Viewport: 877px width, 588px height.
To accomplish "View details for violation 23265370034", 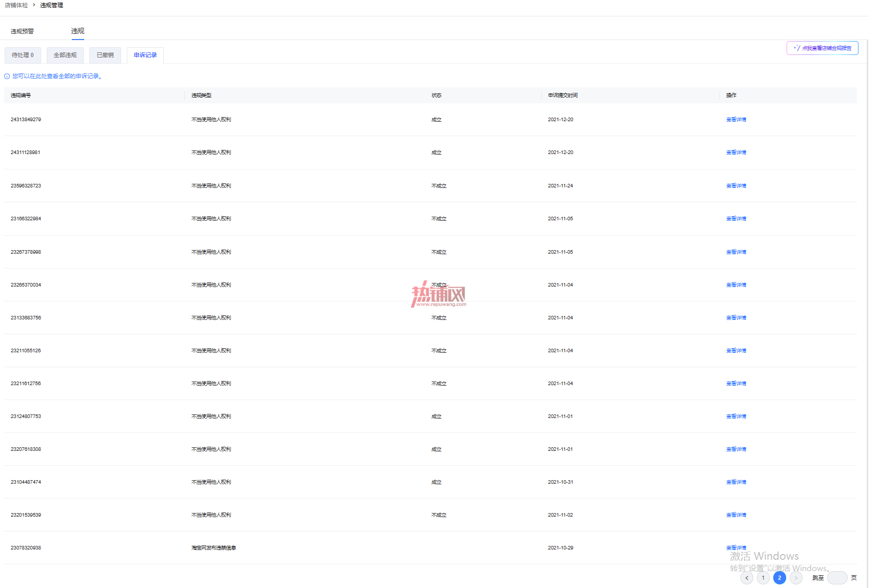I will [736, 285].
